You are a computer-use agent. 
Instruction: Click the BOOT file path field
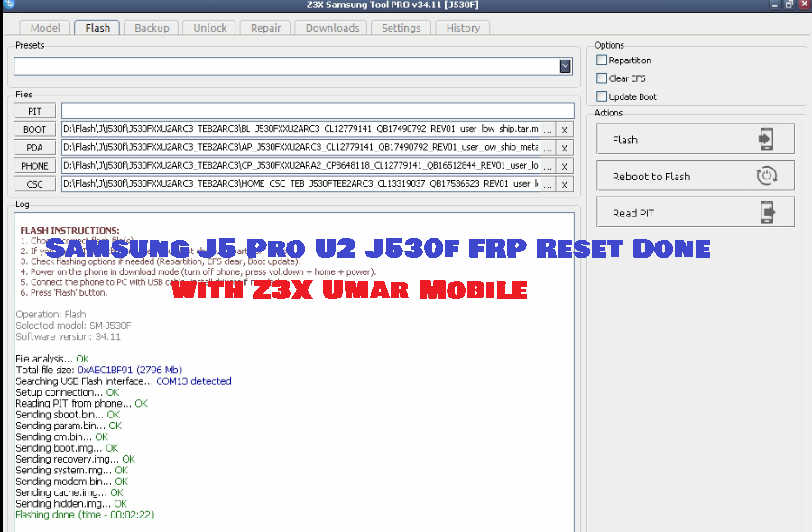[300, 129]
